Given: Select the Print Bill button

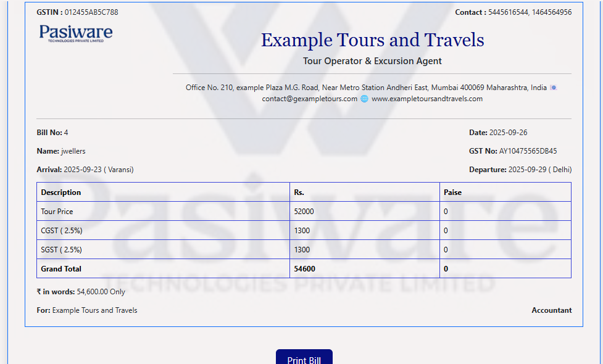Looking at the screenshot, I should 304,357.
